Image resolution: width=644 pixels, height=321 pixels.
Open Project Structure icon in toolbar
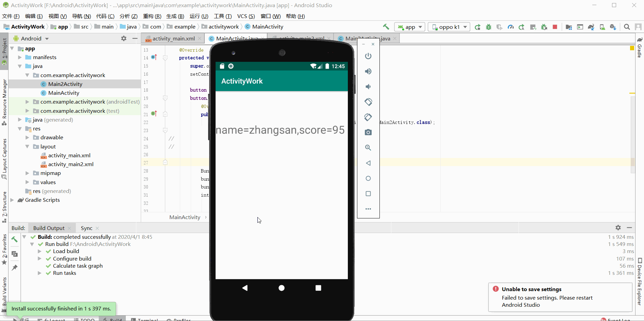click(569, 27)
